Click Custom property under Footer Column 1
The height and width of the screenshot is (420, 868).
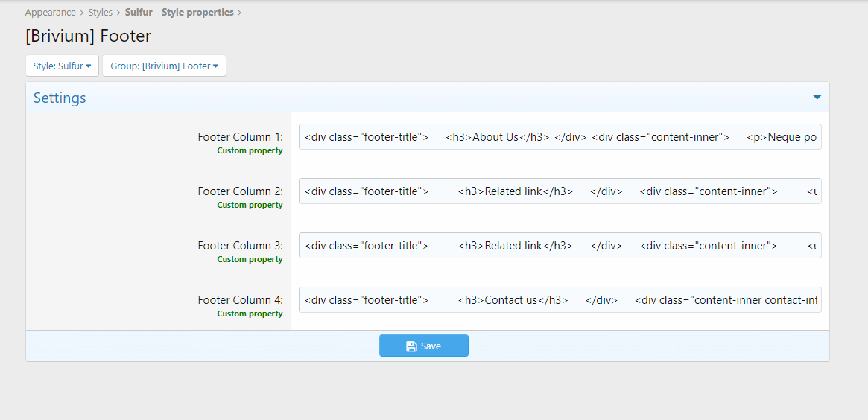point(250,150)
